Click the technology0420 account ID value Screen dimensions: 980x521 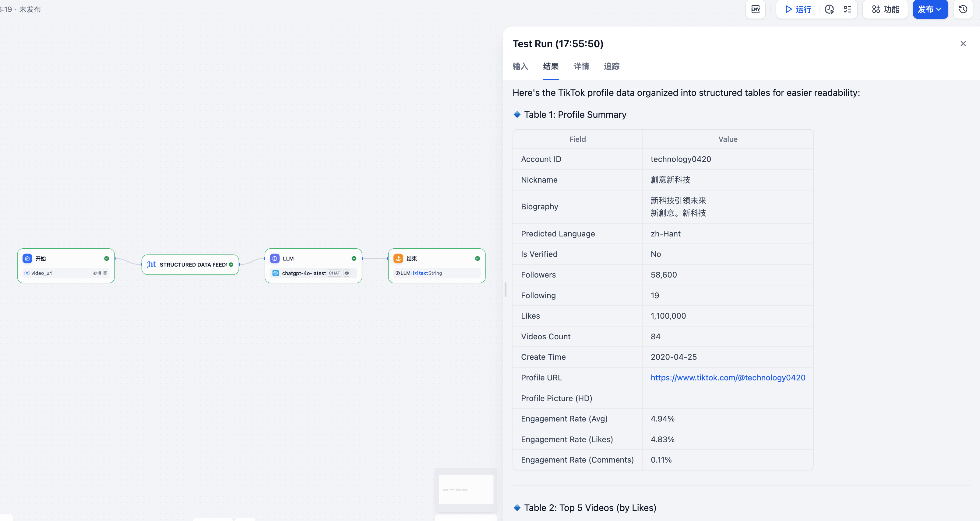point(681,159)
